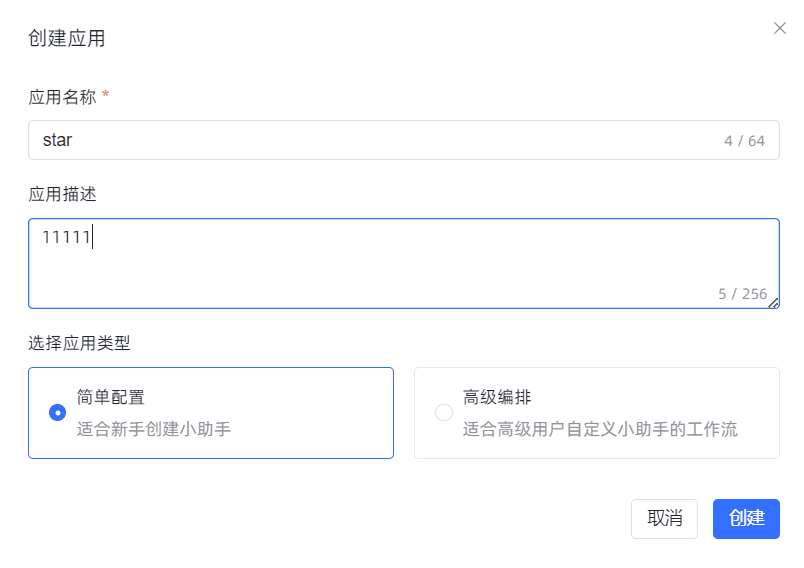Click the 4 / 64 character counter

tap(744, 141)
